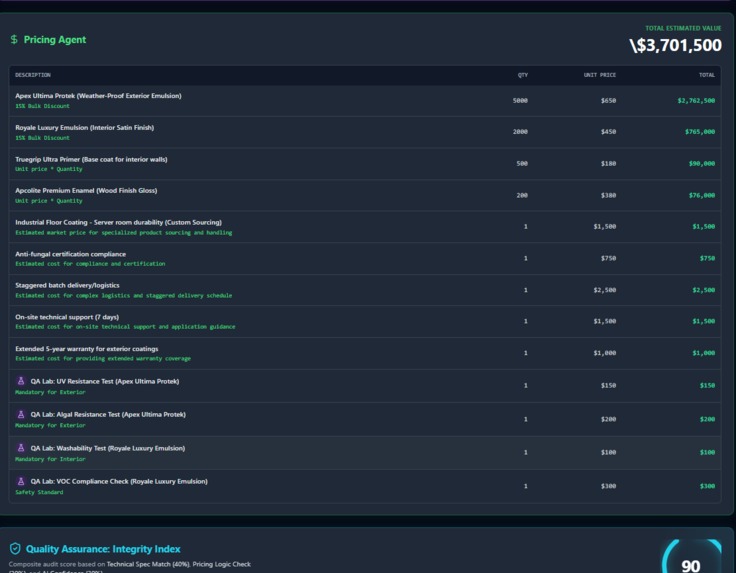Click the $2,500 total for staggered delivery
This screenshot has height=573, width=736.
(704, 290)
